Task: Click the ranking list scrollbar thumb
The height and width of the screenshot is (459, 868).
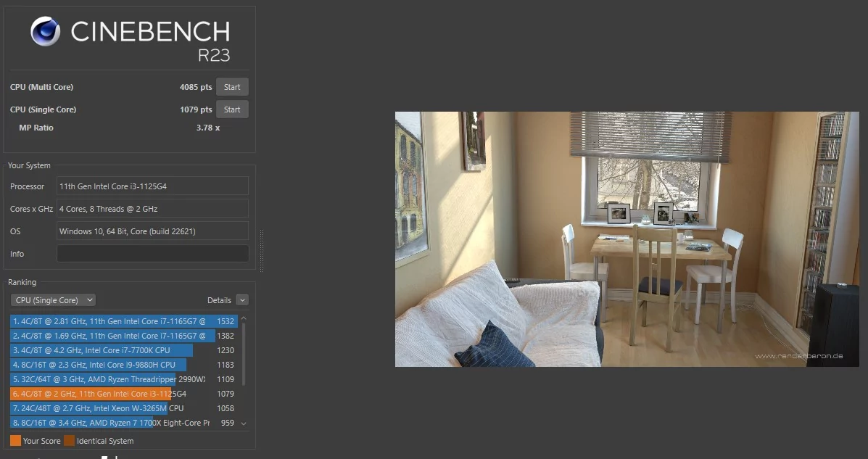Action: (244, 355)
